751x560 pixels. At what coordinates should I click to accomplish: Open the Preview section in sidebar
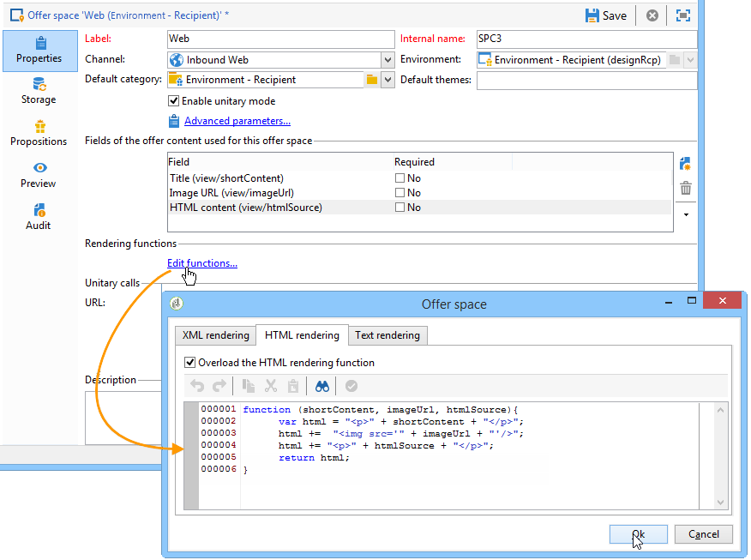point(39,175)
